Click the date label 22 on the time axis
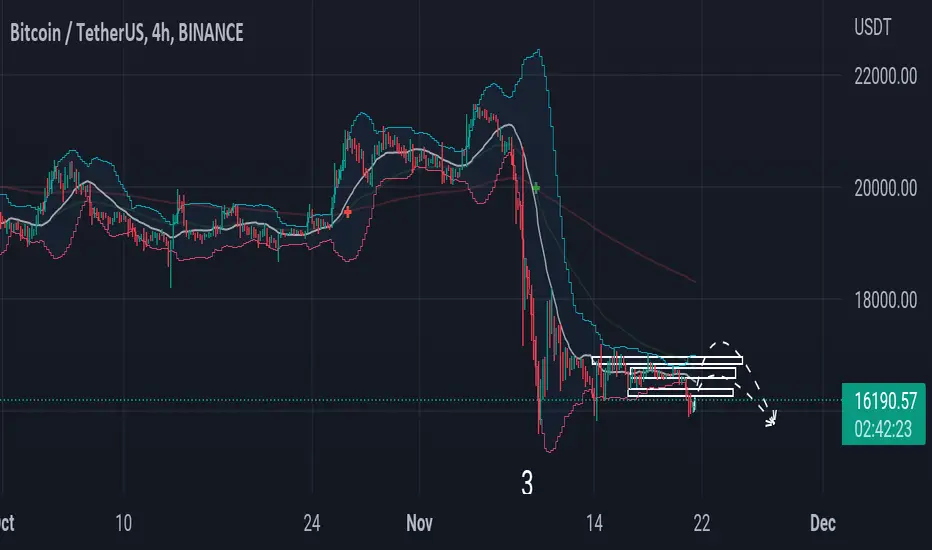Screen dimensions: 932x550 [x=701, y=523]
